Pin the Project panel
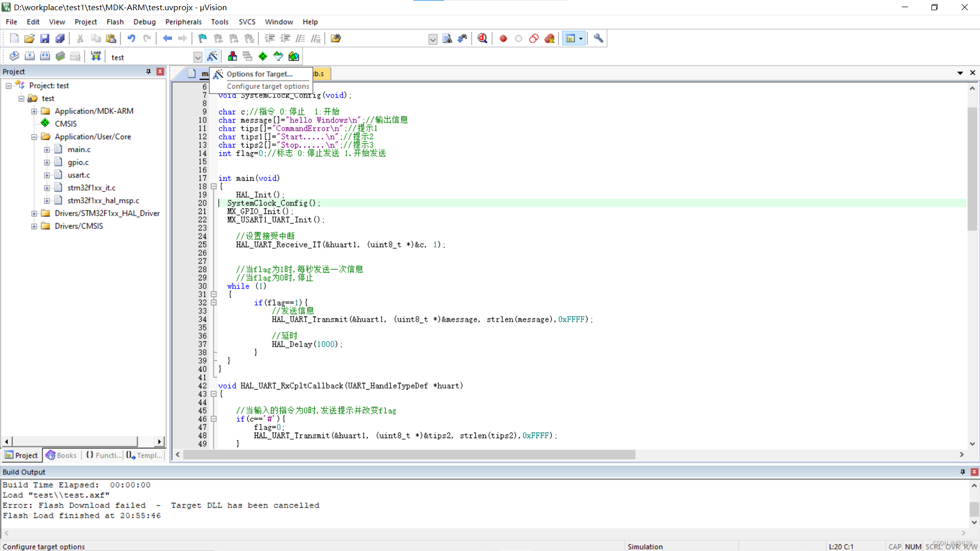Viewport: 980px width, 551px height. [x=149, y=71]
